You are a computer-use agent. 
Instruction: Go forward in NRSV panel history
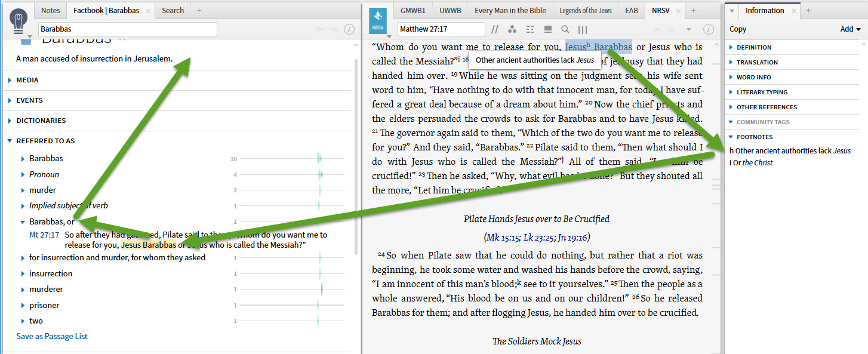click(670, 29)
